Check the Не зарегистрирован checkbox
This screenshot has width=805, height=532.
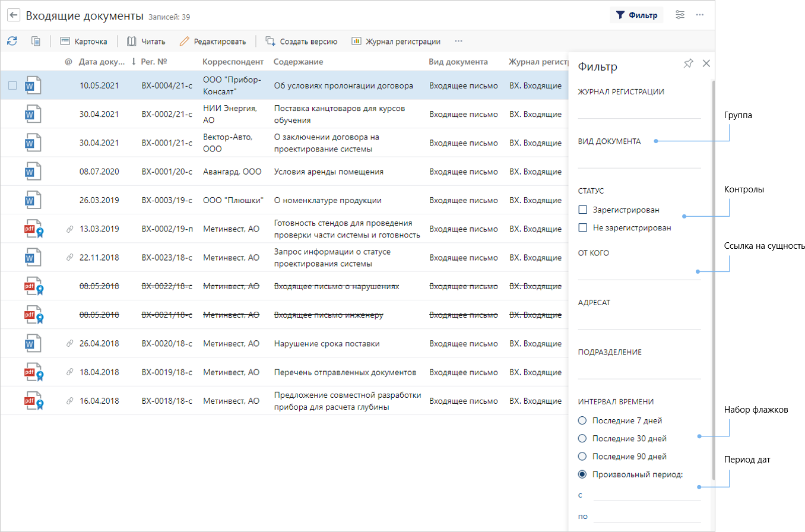583,227
